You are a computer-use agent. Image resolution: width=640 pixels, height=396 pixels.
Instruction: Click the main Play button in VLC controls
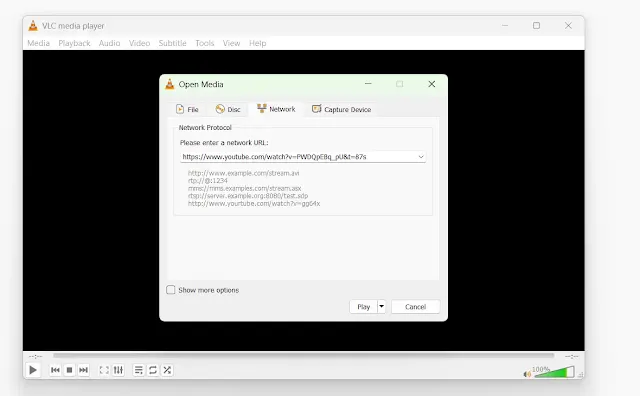point(33,370)
